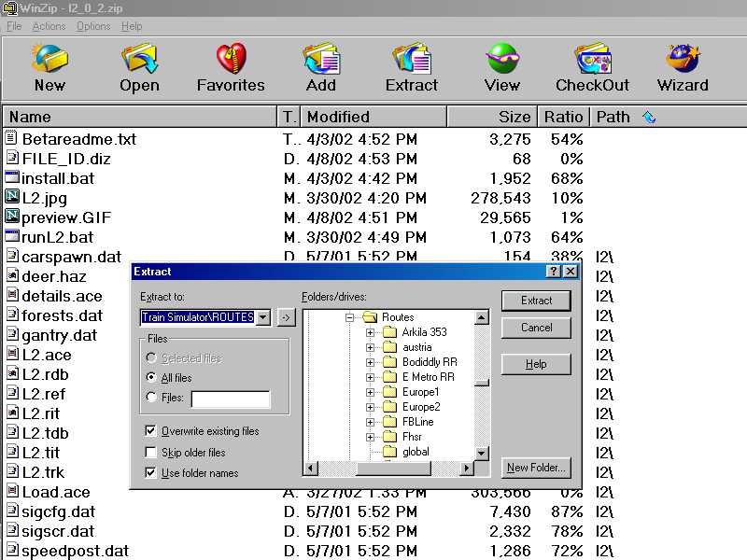Collapse the Routes folder tree node

coord(349,317)
